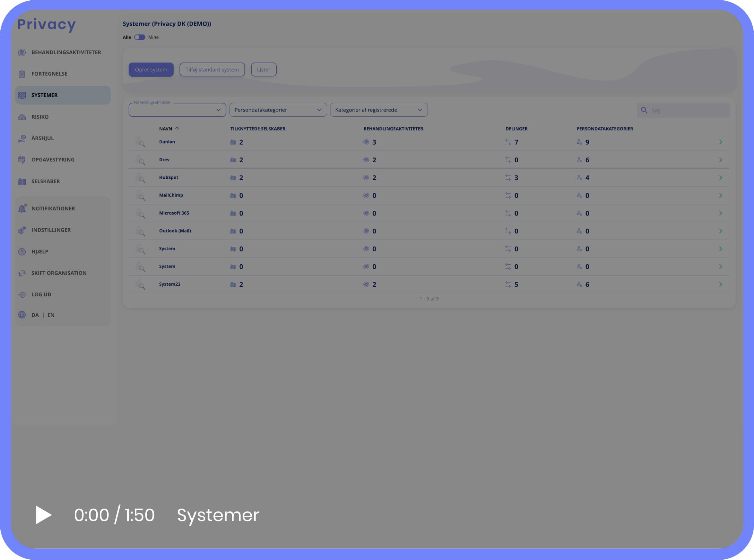Click the Notifikationer bell icon
The width and height of the screenshot is (754, 560).
[x=22, y=208]
